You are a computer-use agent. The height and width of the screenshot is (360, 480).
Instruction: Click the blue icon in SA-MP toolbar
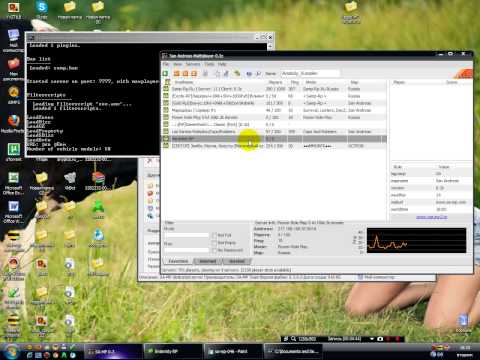[249, 73]
